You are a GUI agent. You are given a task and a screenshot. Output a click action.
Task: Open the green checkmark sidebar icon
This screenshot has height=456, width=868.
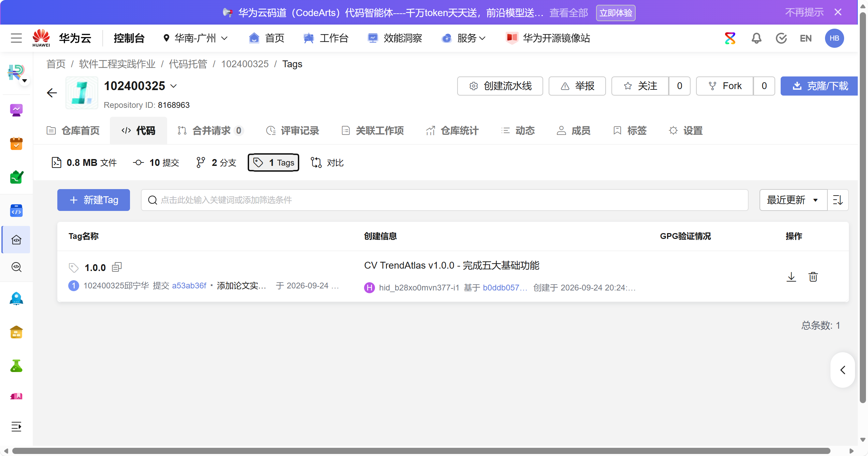coord(16,177)
